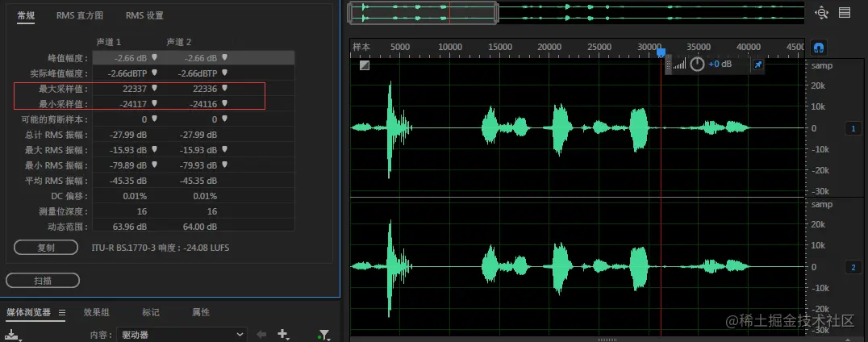
Task: Jump to channel 2 peak amplitude location marker
Action: point(225,57)
